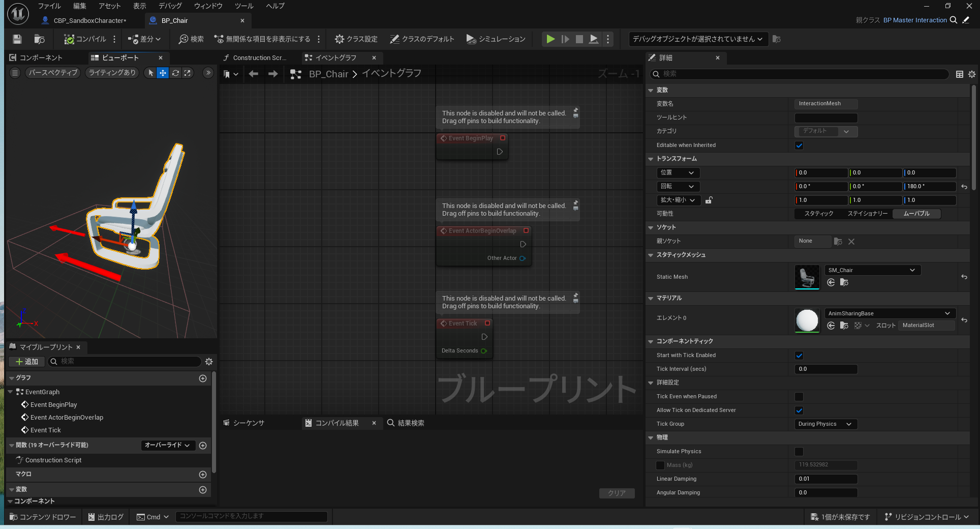Image resolution: width=980 pixels, height=529 pixels.
Task: Toggle Allow Tick on Dedicated Server checkbox
Action: pyautogui.click(x=799, y=410)
